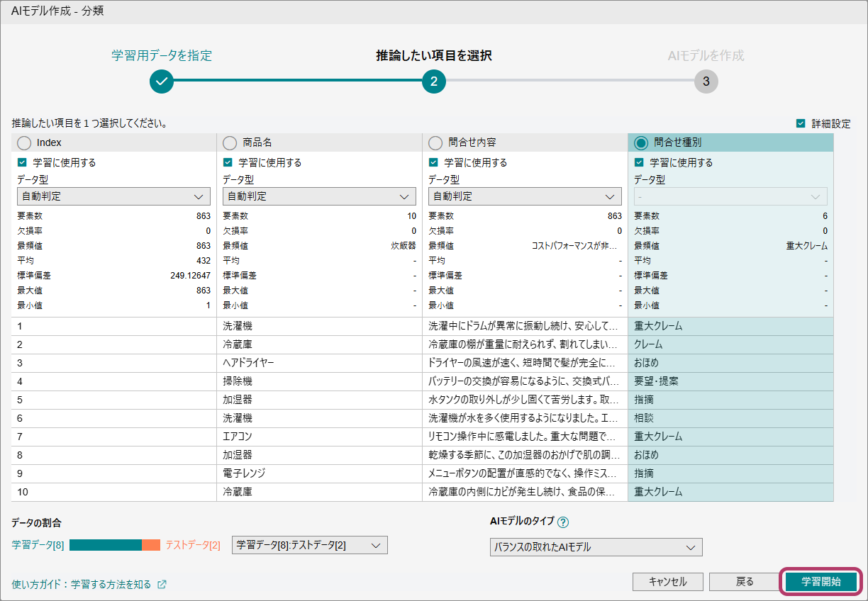This screenshot has width=868, height=601.
Task: Click inquiry text starting 洗濯中にドラムが異常に
Action: [525, 326]
